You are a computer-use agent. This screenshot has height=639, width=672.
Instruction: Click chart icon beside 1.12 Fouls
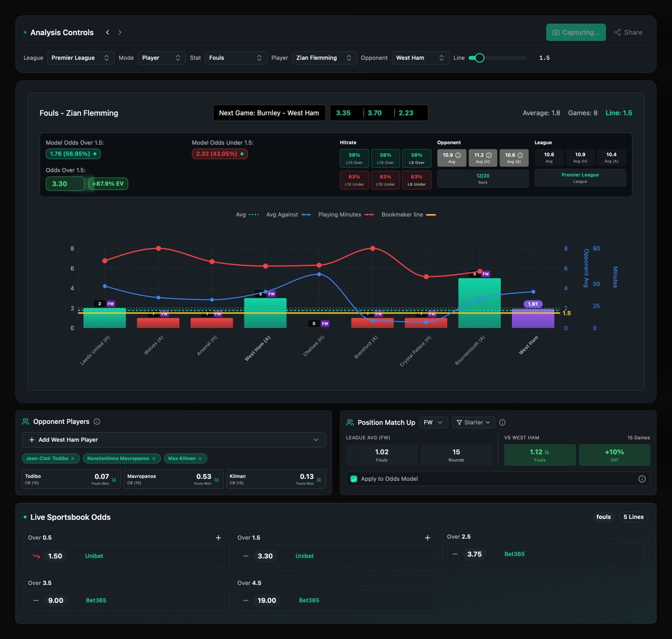click(x=547, y=452)
